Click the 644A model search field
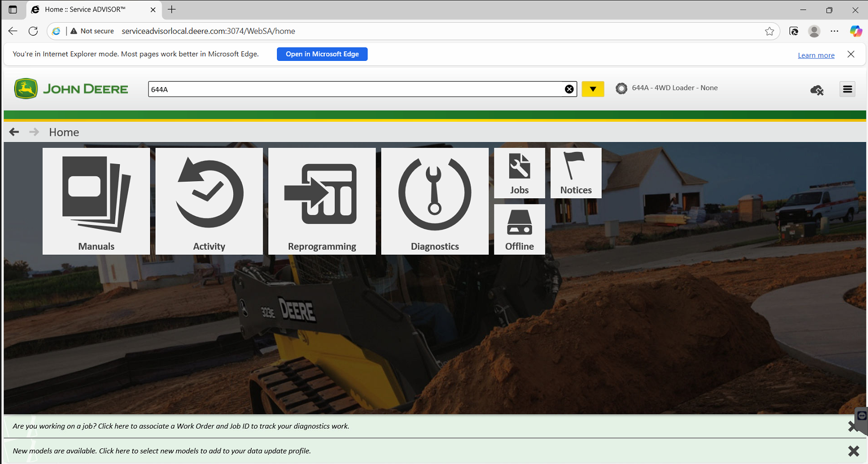This screenshot has width=868, height=464. [352, 89]
